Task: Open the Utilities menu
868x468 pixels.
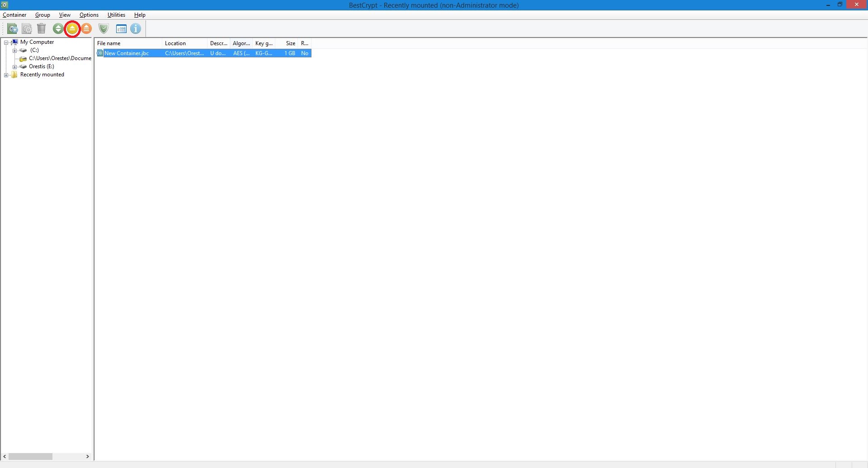Action: pyautogui.click(x=116, y=15)
